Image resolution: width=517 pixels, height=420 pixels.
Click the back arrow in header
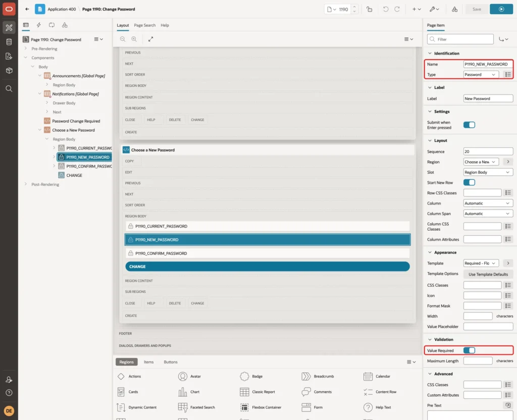pos(27,9)
